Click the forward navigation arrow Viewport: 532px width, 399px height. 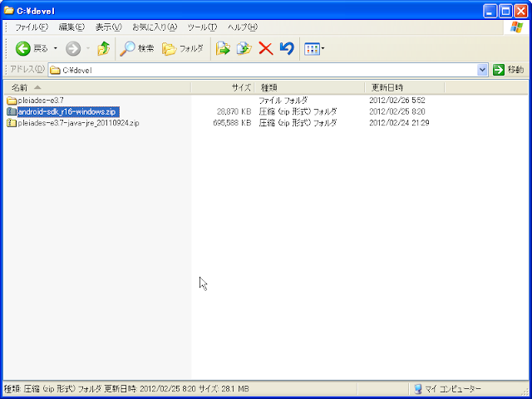click(73, 49)
